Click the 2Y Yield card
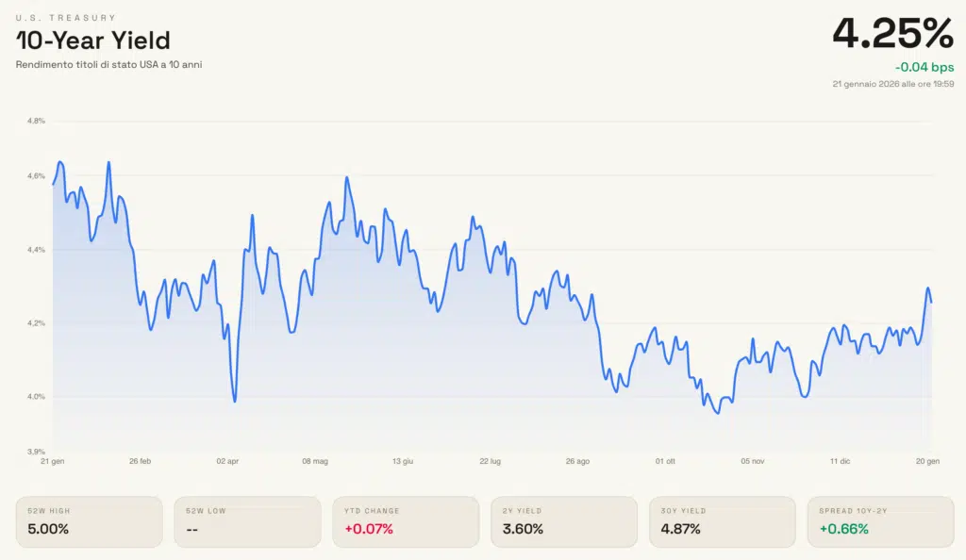Image resolution: width=966 pixels, height=560 pixels. (562, 521)
